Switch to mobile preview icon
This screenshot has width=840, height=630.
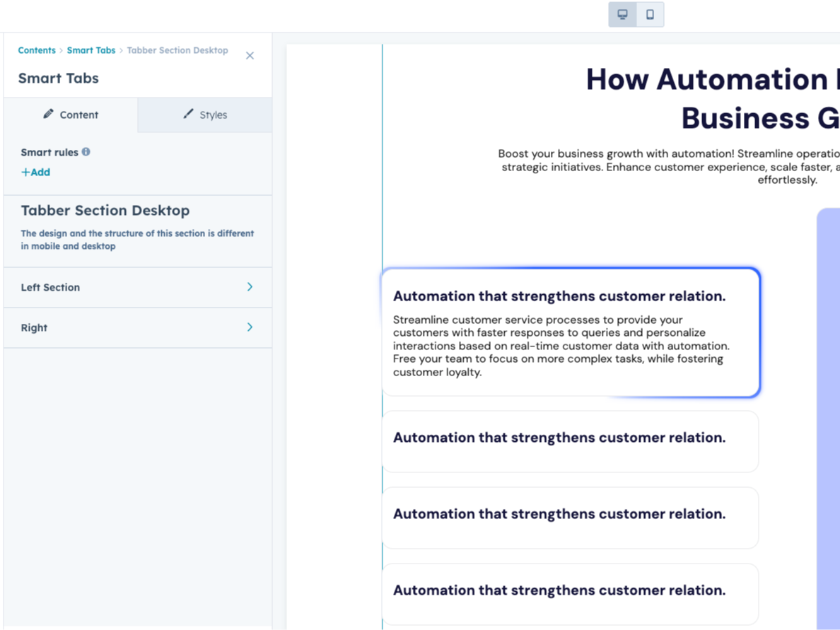650,15
